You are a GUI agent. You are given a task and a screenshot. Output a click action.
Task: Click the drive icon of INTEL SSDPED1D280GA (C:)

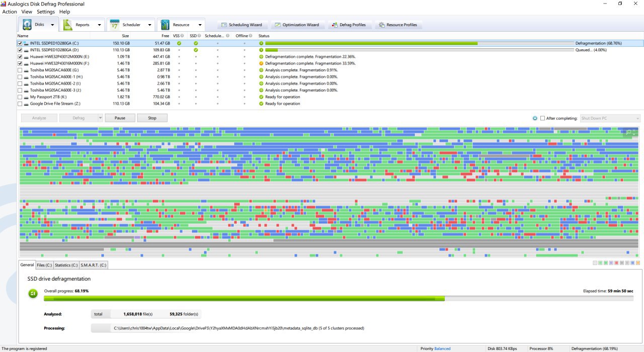point(26,43)
